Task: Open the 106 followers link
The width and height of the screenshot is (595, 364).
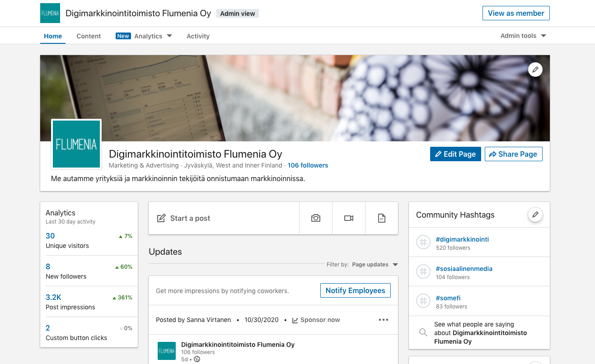Action: pyautogui.click(x=308, y=165)
